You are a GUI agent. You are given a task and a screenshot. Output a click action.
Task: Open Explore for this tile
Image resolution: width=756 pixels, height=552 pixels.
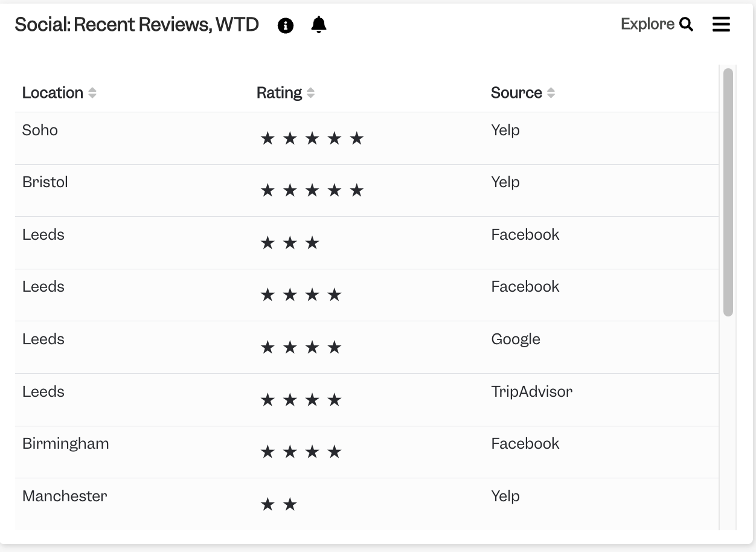657,24
